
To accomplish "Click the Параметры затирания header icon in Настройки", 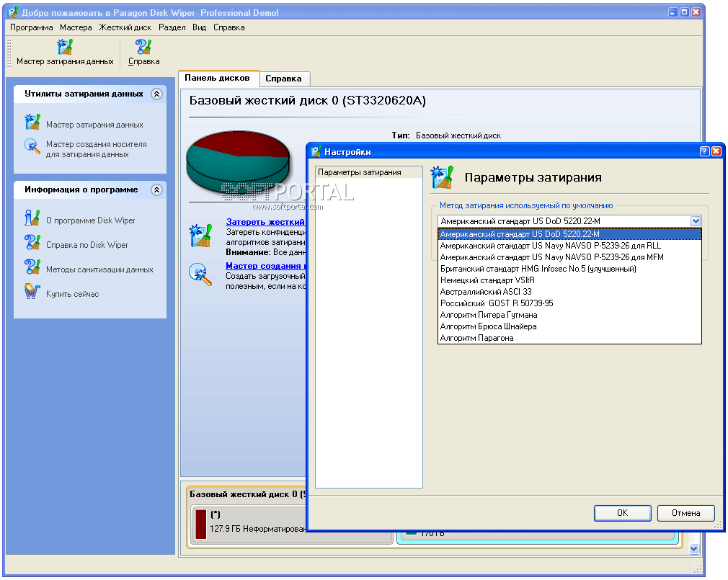I will 442,177.
